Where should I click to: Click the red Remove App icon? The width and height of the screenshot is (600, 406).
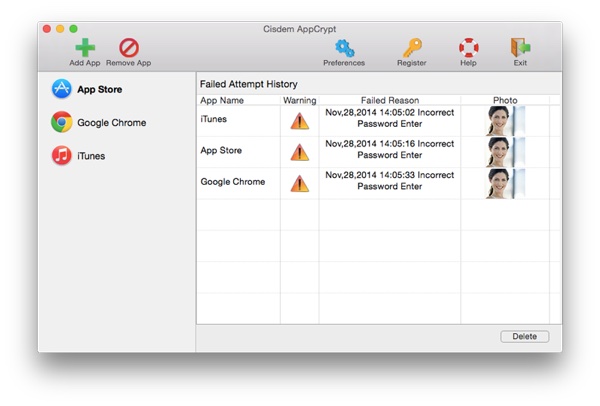[128, 47]
